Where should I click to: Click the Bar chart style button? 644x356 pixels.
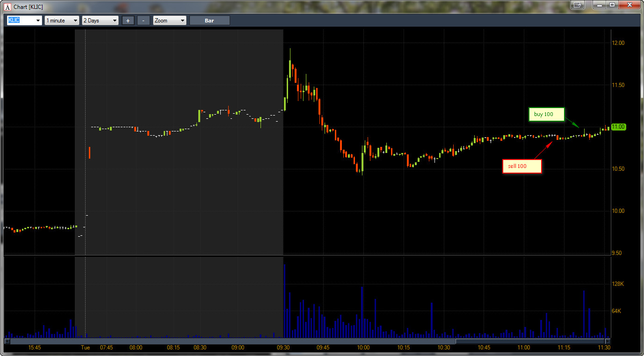coord(210,21)
